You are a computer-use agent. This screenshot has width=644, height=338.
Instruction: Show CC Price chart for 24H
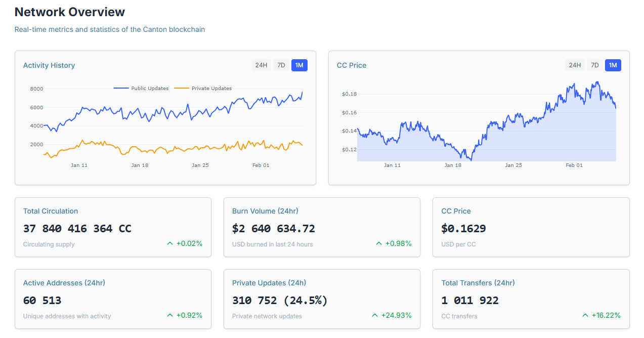click(575, 65)
